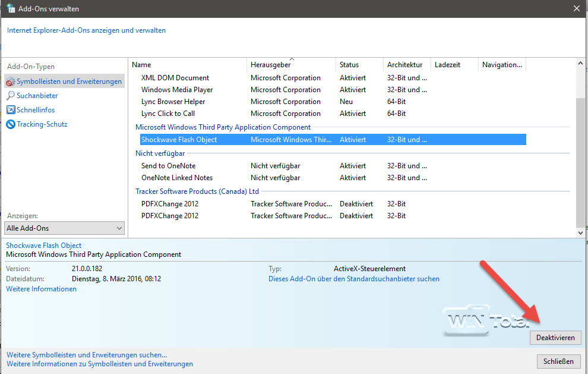
Task: Open Weitere Symbolleisten und Erweiterungen suchen link
Action: [x=87, y=355]
